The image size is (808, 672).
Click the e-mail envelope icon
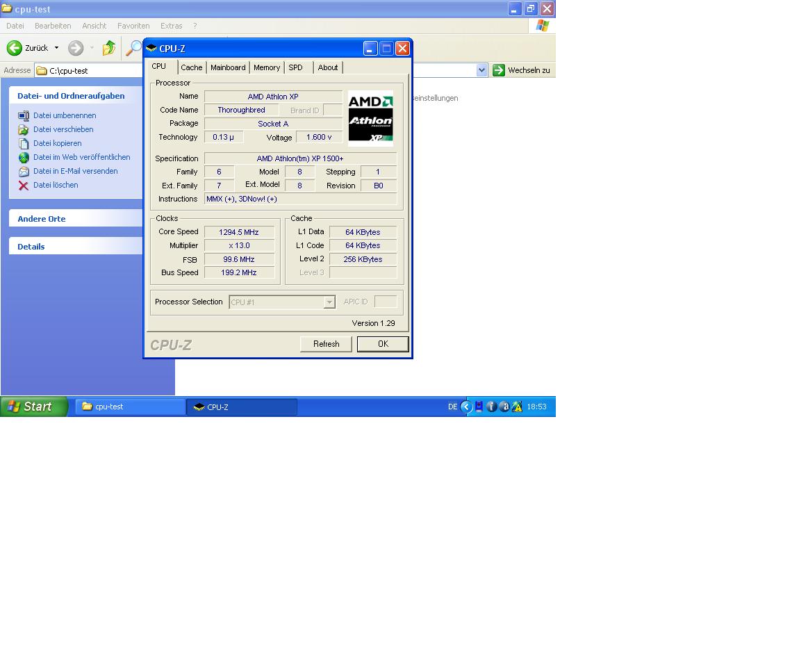click(24, 172)
